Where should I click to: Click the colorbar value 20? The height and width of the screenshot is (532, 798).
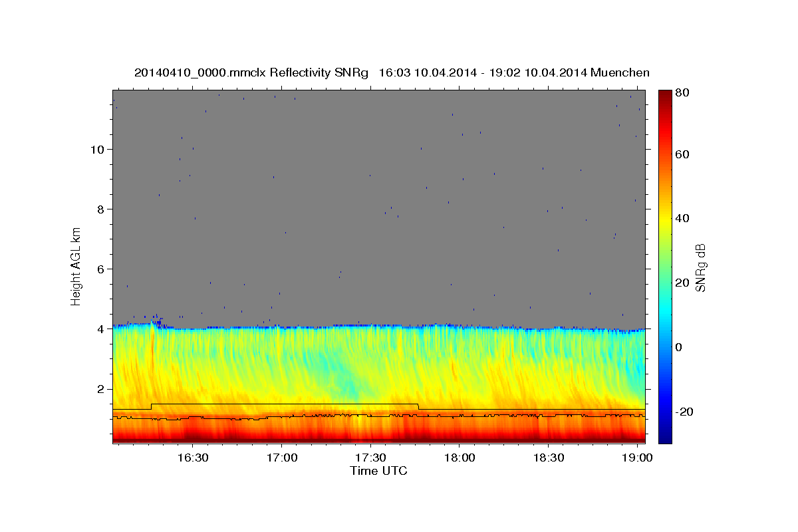[683, 283]
